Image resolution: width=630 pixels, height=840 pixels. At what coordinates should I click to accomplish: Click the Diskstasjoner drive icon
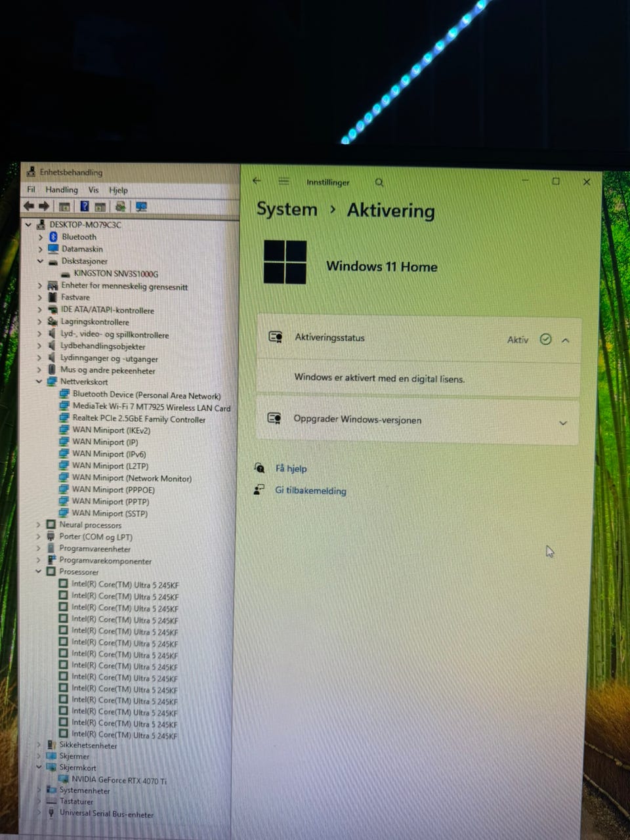click(x=53, y=261)
